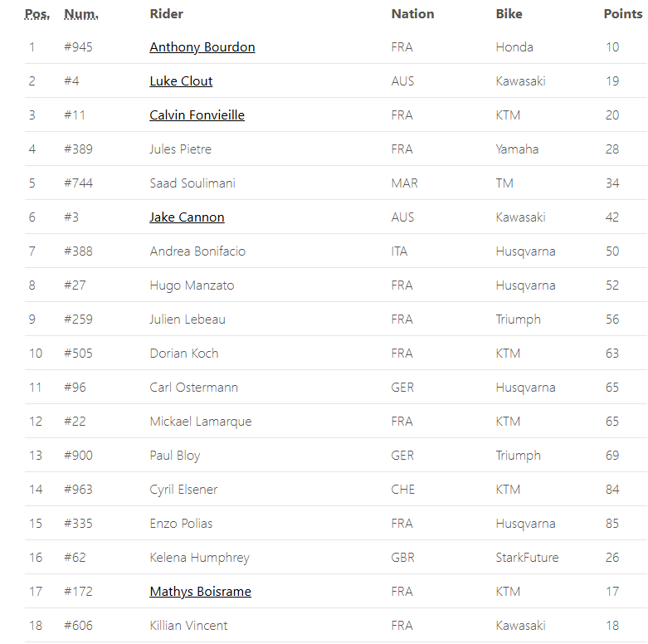Select the Jules Pietre rider name
The height and width of the screenshot is (644, 648).
click(180, 149)
